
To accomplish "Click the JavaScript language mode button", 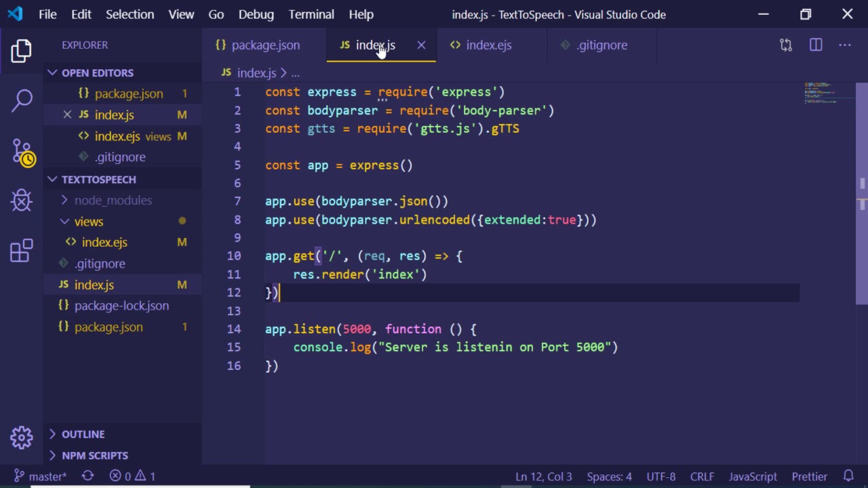I will [753, 476].
